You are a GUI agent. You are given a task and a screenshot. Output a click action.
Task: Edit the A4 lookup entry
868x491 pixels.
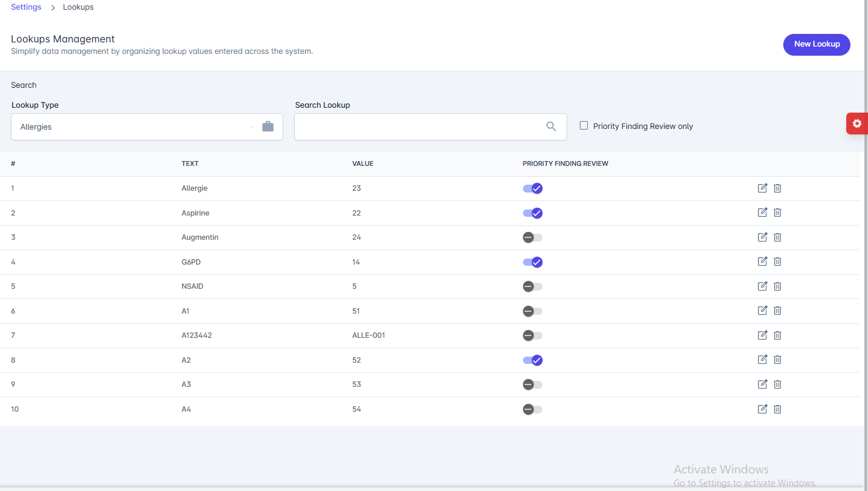click(763, 409)
